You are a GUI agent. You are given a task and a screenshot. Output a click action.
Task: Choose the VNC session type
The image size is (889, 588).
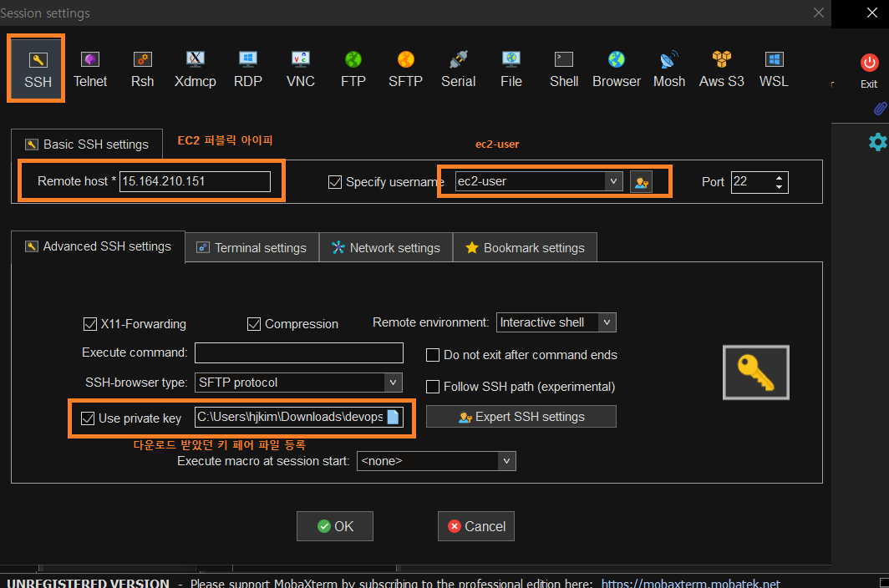tap(301, 69)
